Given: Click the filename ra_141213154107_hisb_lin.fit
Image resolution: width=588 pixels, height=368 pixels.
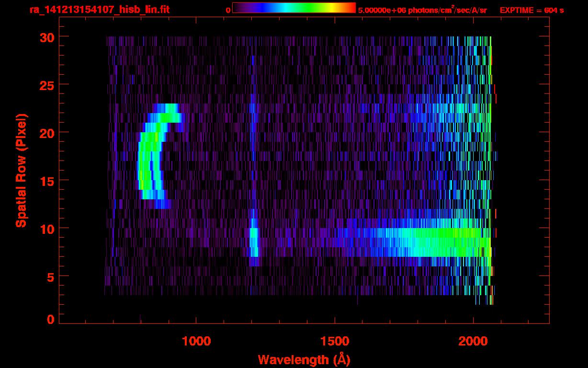Looking at the screenshot, I should coord(99,10).
